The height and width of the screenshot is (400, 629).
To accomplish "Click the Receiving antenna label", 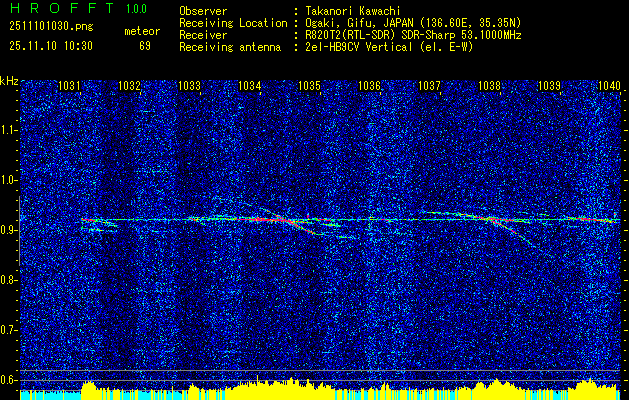I will [x=230, y=47].
